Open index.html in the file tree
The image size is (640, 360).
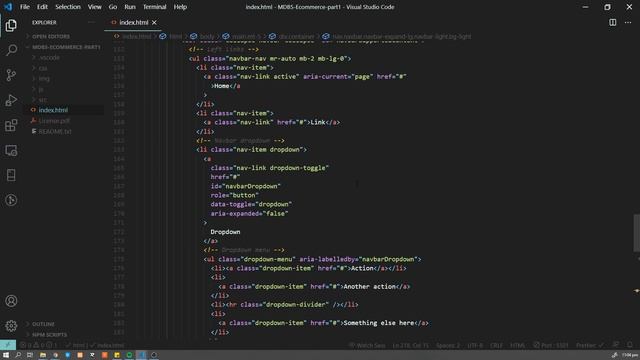pyautogui.click(x=53, y=110)
